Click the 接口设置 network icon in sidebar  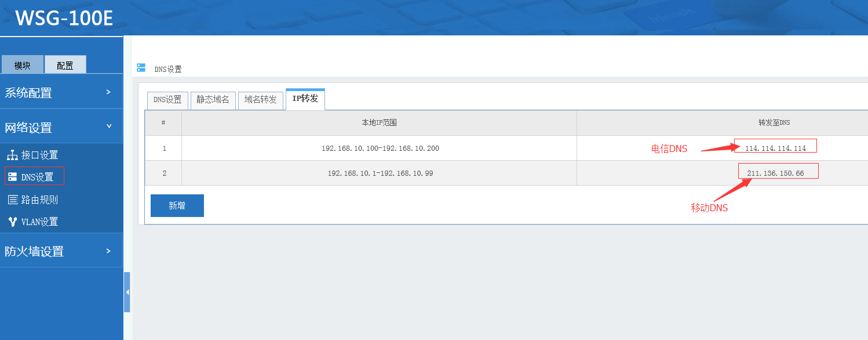tap(12, 155)
